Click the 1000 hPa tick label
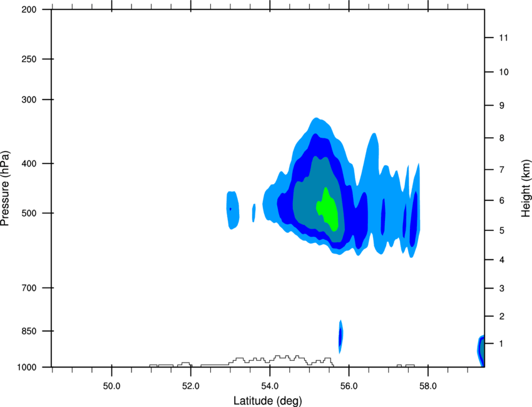The width and height of the screenshot is (532, 407). (x=27, y=368)
